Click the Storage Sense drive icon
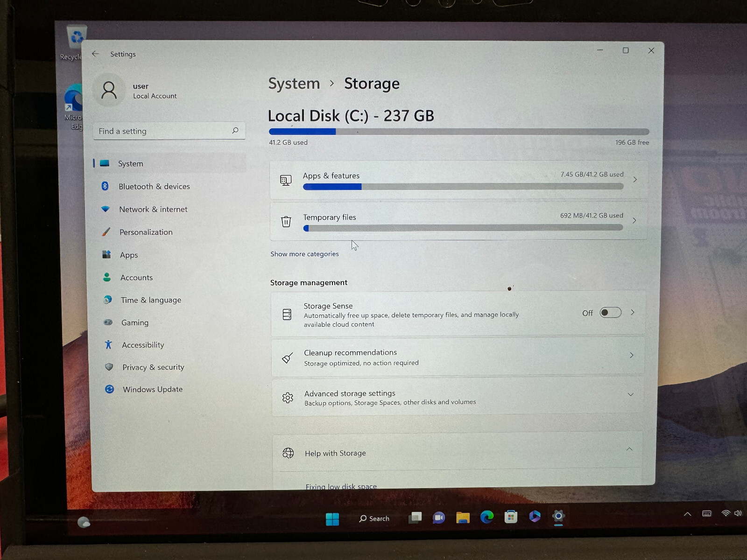Viewport: 747px width, 560px height. tap(287, 314)
